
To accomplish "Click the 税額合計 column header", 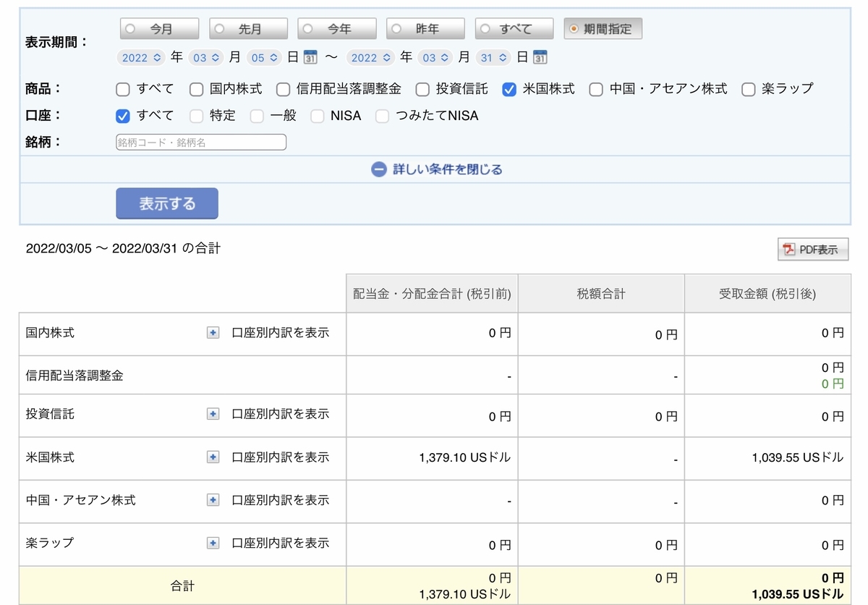I will point(601,294).
